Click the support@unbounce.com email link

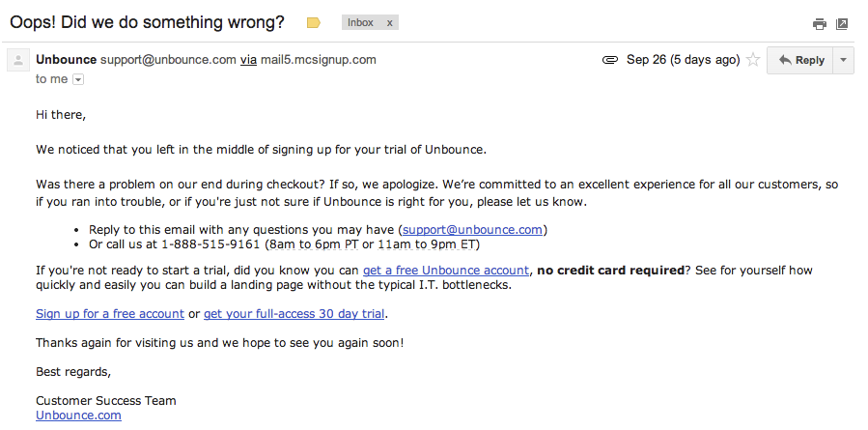[473, 229]
